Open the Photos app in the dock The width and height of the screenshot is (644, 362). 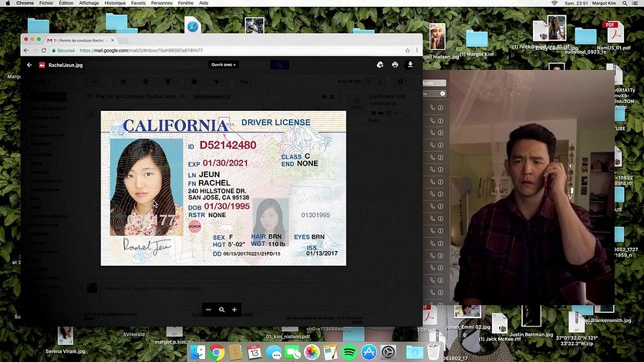click(312, 352)
